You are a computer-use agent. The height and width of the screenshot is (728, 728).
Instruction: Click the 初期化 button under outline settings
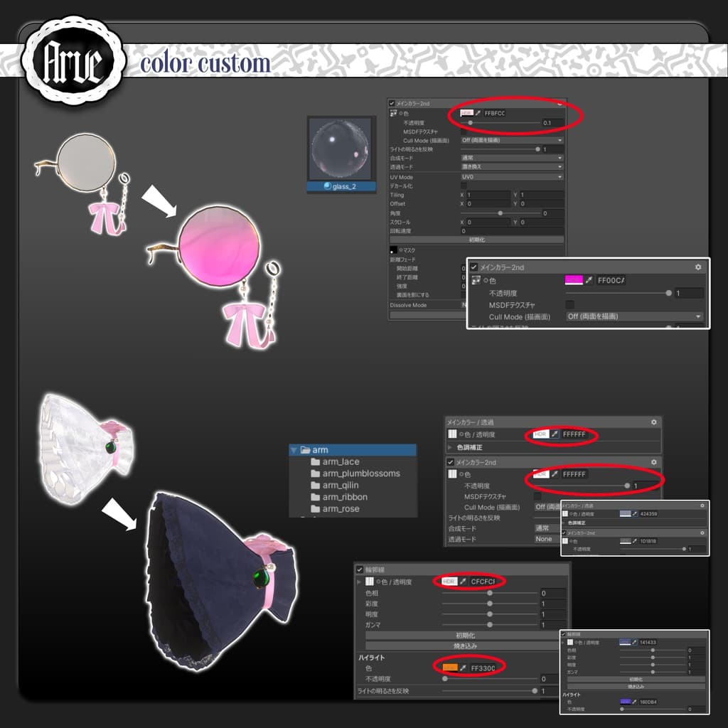coord(465,635)
